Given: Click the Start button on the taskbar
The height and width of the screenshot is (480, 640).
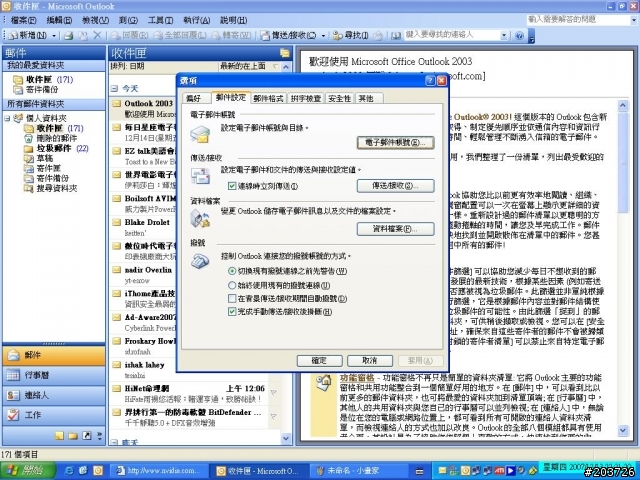Looking at the screenshot, I should tap(28, 471).
